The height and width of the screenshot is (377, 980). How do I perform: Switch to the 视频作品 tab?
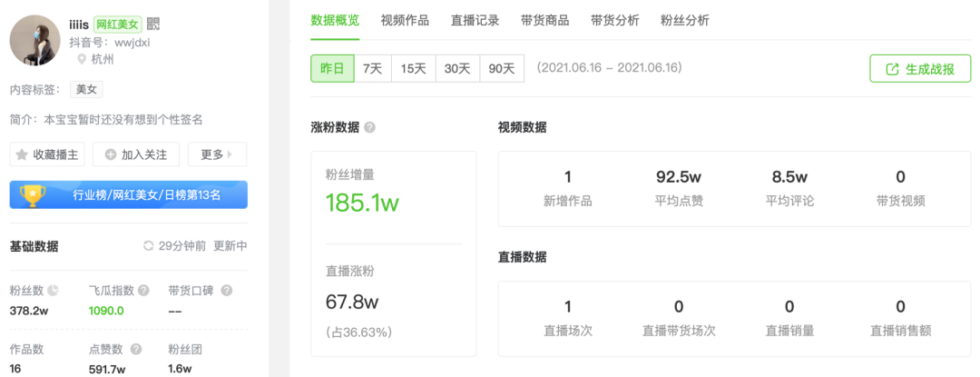(405, 21)
